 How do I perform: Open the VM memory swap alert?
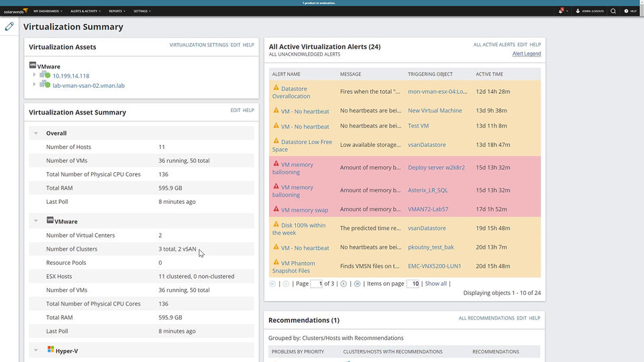(305, 210)
